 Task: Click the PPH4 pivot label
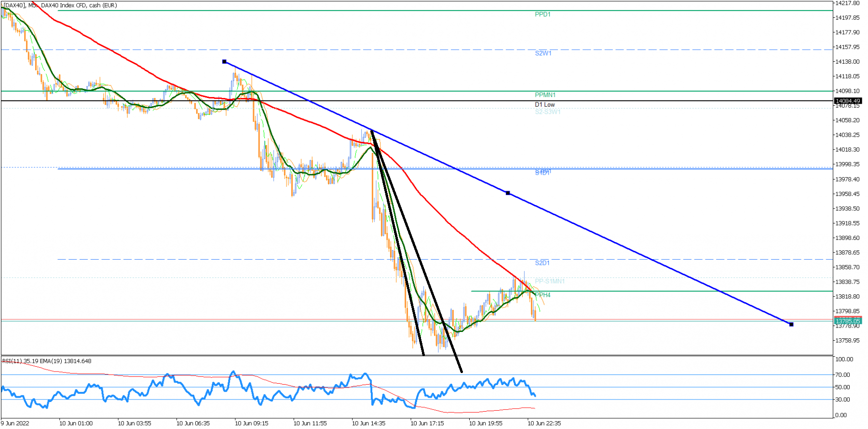pos(542,295)
